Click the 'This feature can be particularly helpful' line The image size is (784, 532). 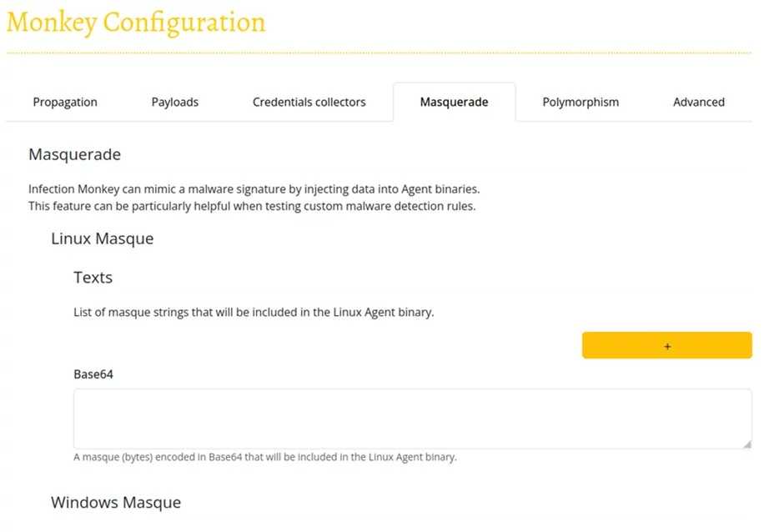click(x=252, y=206)
